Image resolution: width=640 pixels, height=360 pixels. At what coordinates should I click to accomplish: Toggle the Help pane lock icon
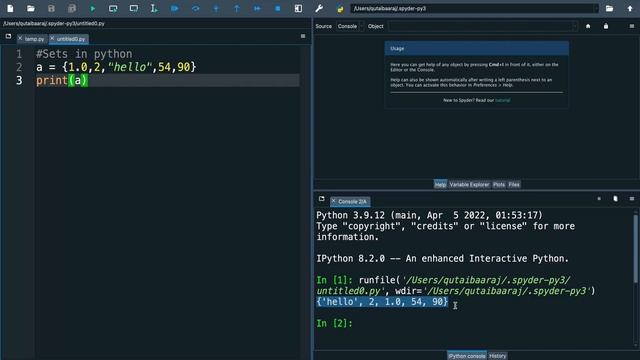click(606, 26)
